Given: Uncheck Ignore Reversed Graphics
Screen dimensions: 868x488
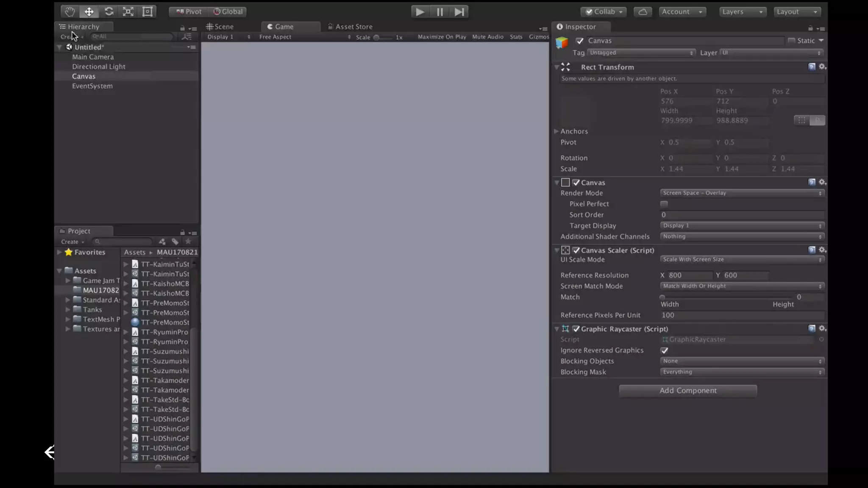Looking at the screenshot, I should coord(664,350).
